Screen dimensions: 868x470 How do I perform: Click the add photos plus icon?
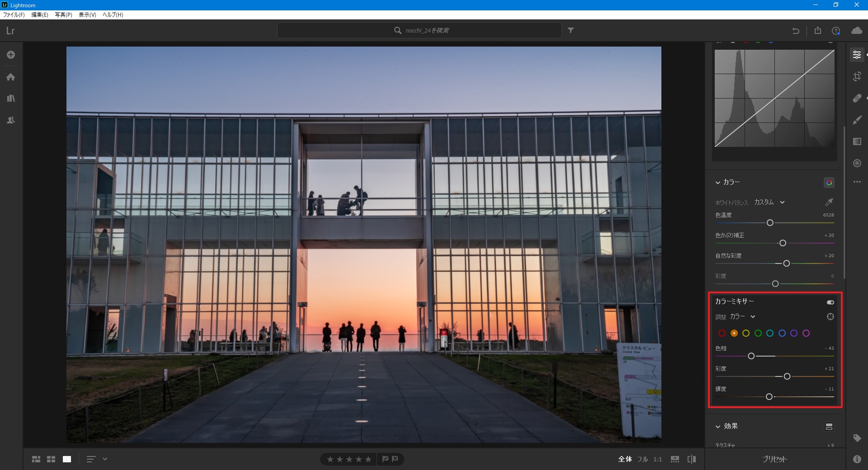click(11, 55)
